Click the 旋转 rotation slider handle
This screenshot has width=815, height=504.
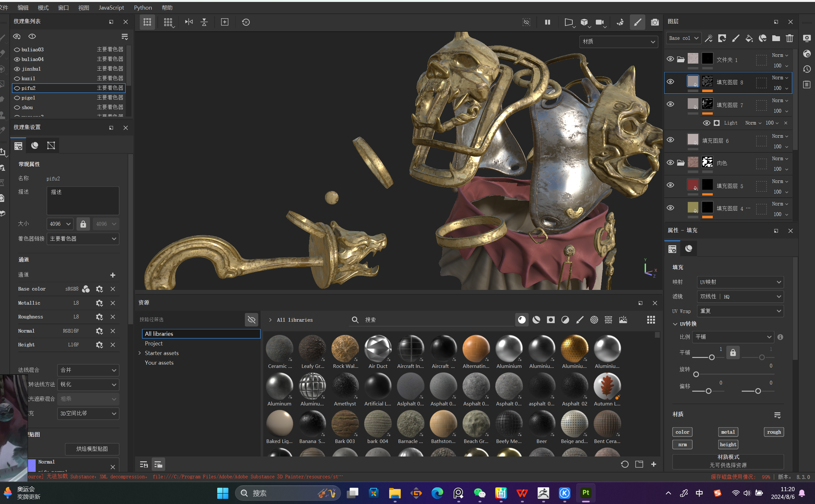click(696, 374)
